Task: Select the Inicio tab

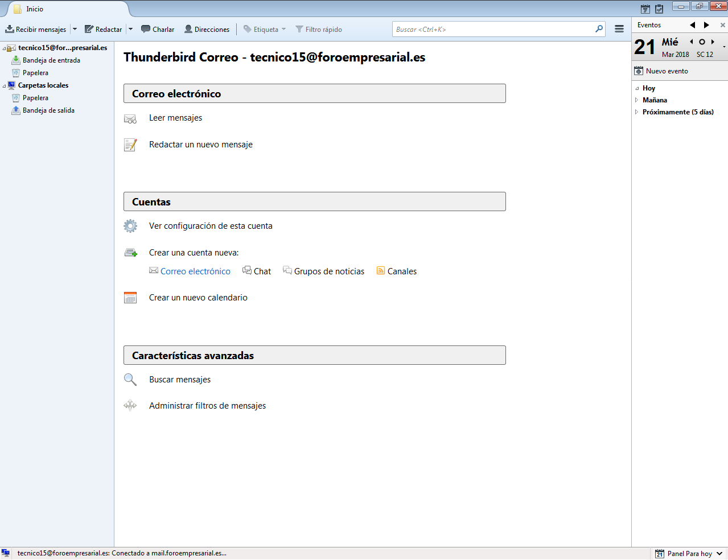Action: click(68, 9)
